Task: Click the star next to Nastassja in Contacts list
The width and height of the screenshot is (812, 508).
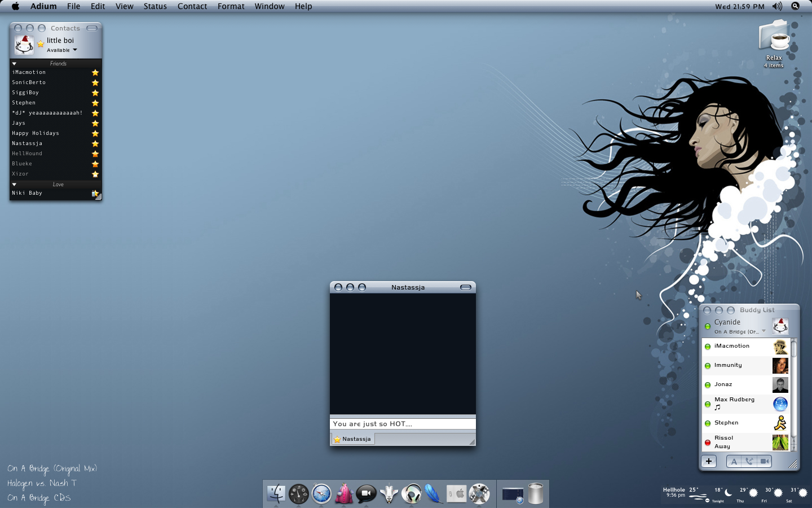Action: pos(95,143)
